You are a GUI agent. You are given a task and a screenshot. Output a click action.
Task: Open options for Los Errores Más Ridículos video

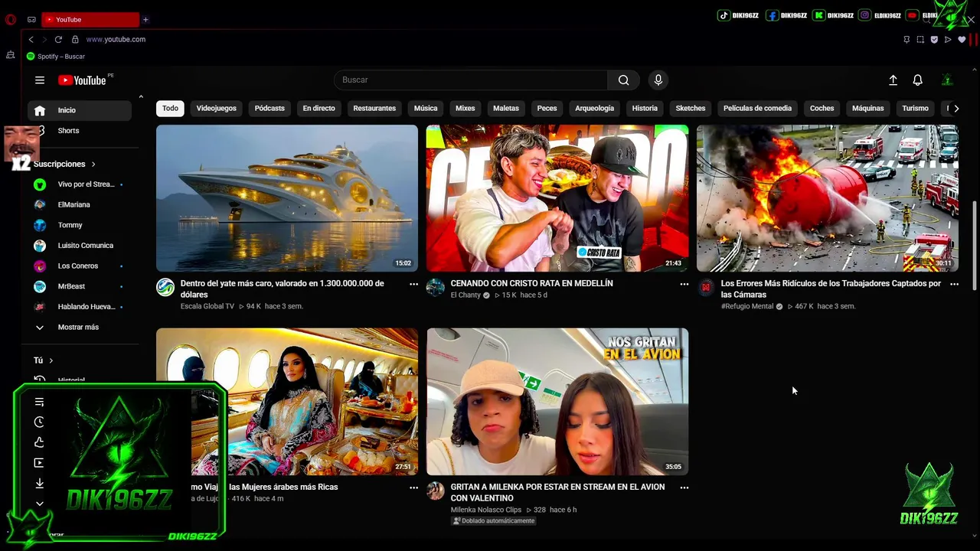pos(954,284)
